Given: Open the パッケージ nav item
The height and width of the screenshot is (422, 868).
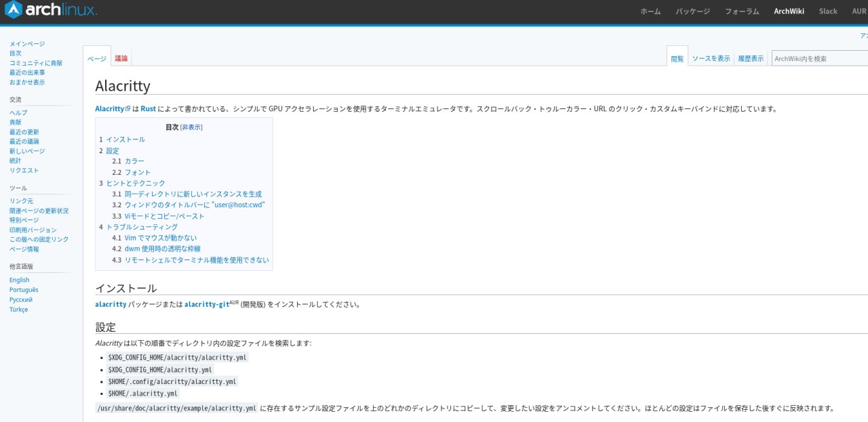Looking at the screenshot, I should click(x=692, y=11).
